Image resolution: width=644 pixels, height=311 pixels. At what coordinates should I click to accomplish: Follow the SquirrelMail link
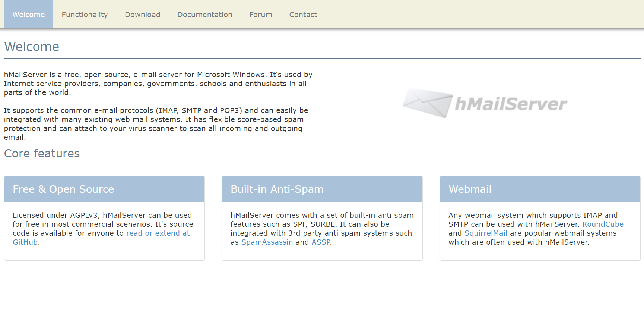[485, 233]
